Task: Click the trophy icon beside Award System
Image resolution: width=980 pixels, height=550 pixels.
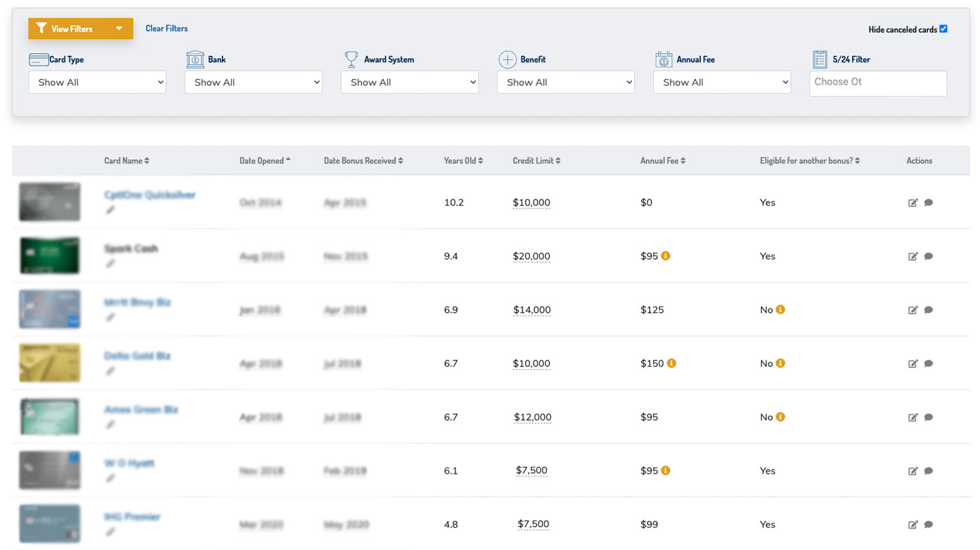Action: pos(350,59)
